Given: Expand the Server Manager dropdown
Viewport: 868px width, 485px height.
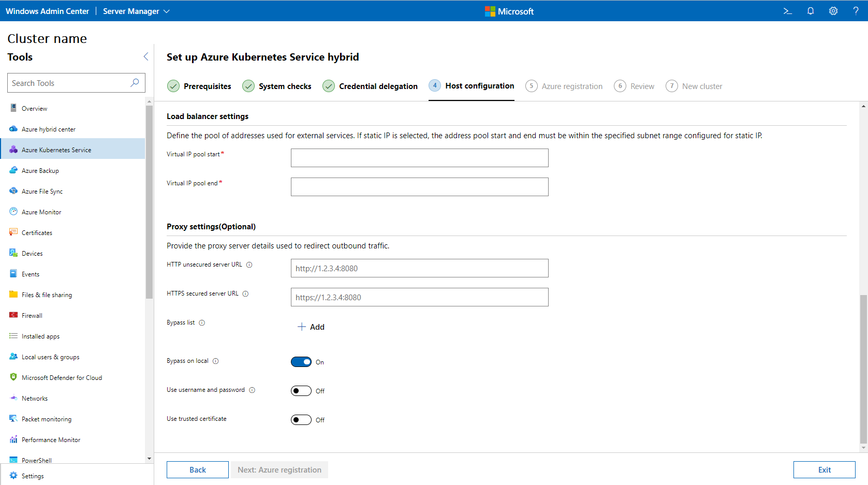Looking at the screenshot, I should coord(136,11).
